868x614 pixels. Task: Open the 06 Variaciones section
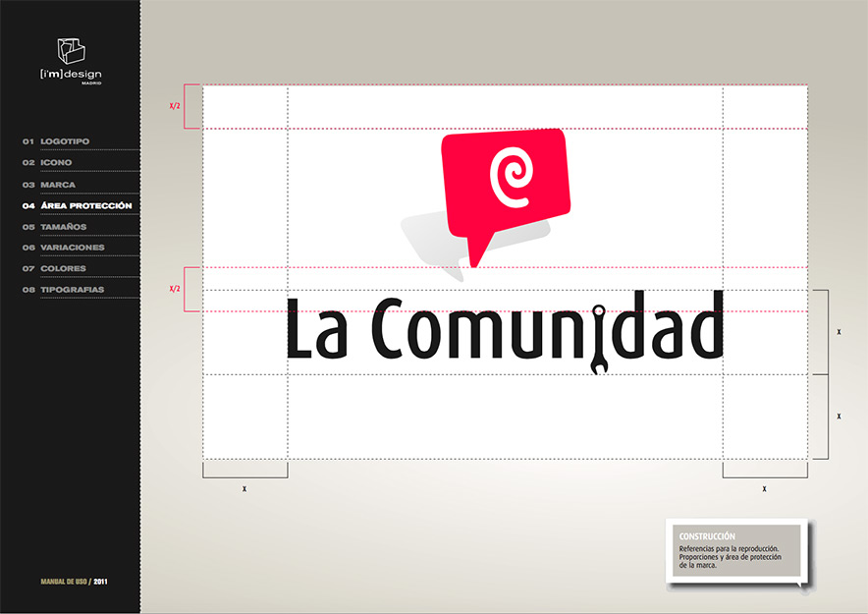[x=72, y=248]
